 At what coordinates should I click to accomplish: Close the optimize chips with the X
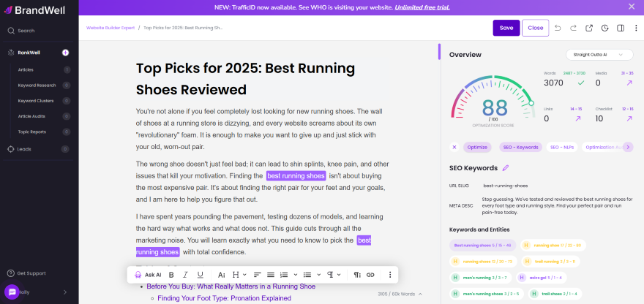454,148
